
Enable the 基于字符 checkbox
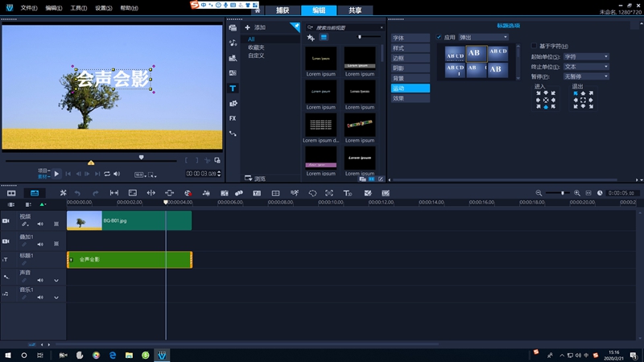coord(534,46)
